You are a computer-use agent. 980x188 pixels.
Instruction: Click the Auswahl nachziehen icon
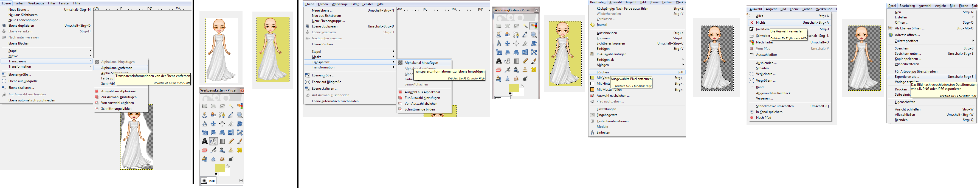pos(592,96)
